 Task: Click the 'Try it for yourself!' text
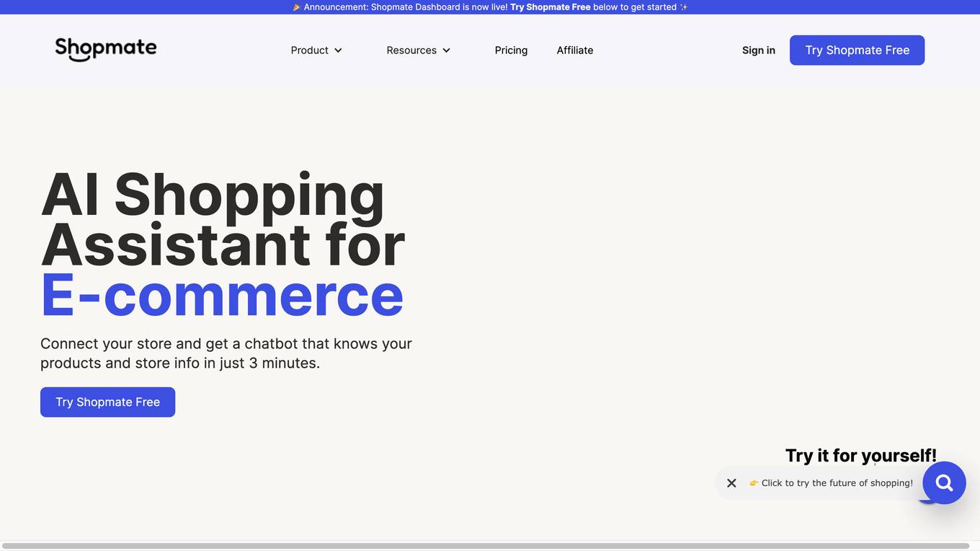[861, 456]
